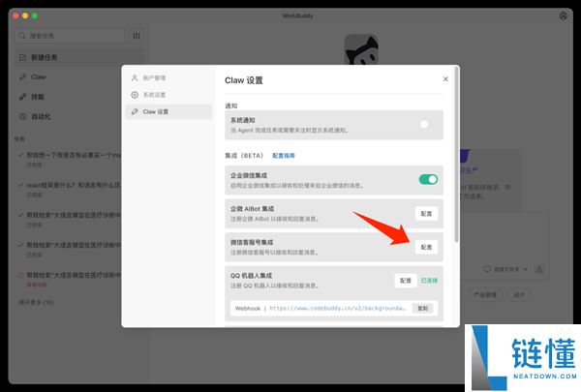Open 账户管理 settings tab

pyautogui.click(x=168, y=77)
